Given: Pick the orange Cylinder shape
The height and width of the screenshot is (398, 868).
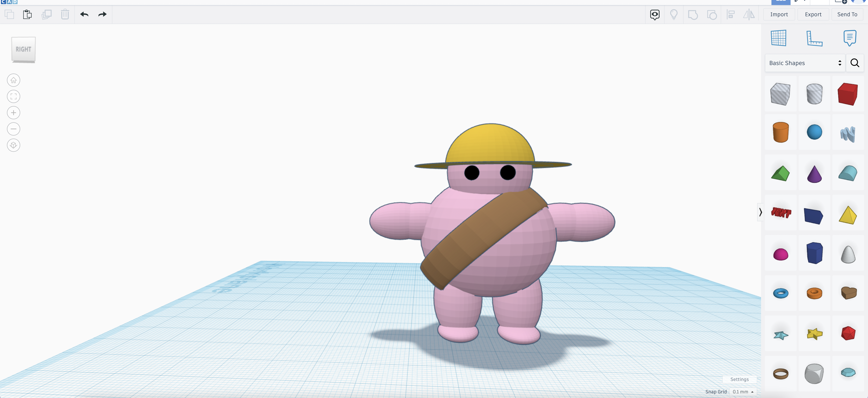Looking at the screenshot, I should pyautogui.click(x=780, y=132).
